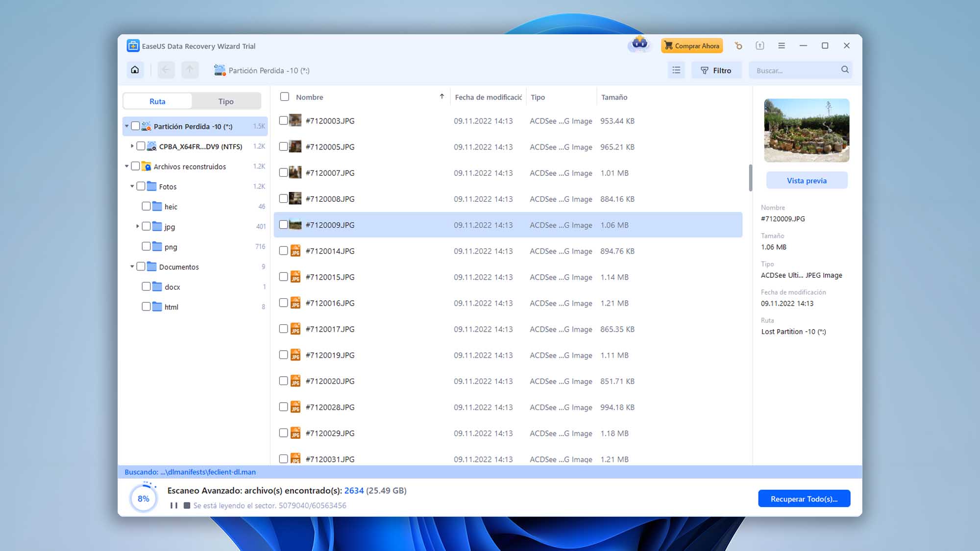
Task: Check the Fotos folder checkbox
Action: click(141, 186)
